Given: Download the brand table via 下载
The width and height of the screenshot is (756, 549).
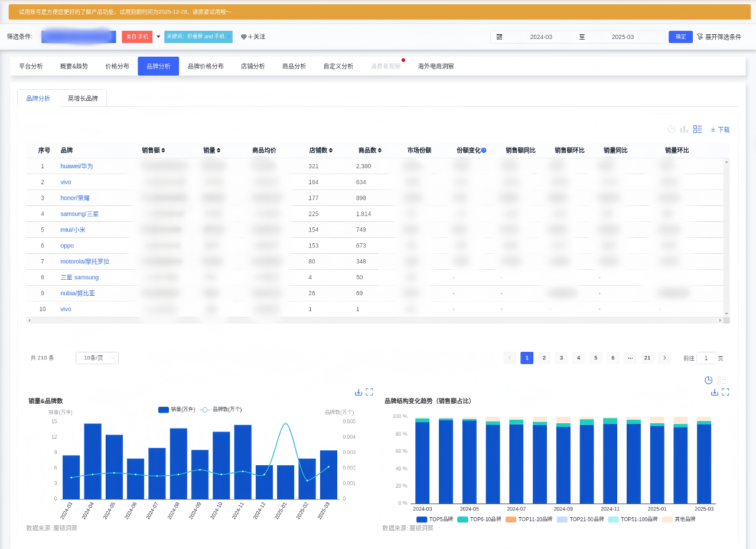Looking at the screenshot, I should [720, 129].
